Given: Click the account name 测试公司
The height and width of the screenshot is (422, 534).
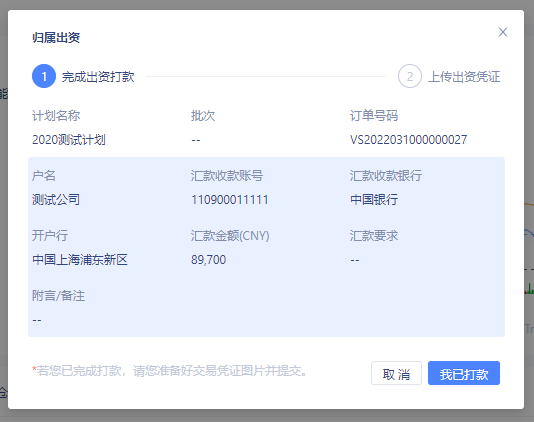Looking at the screenshot, I should point(56,200).
